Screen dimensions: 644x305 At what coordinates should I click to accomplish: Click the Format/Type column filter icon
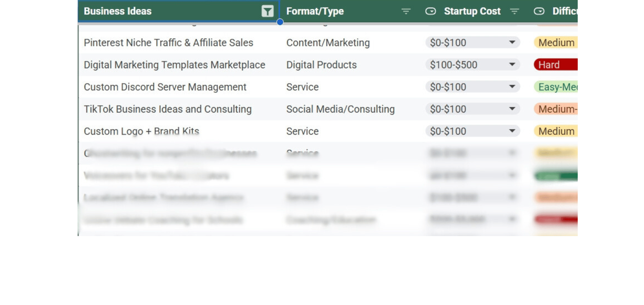click(x=406, y=11)
